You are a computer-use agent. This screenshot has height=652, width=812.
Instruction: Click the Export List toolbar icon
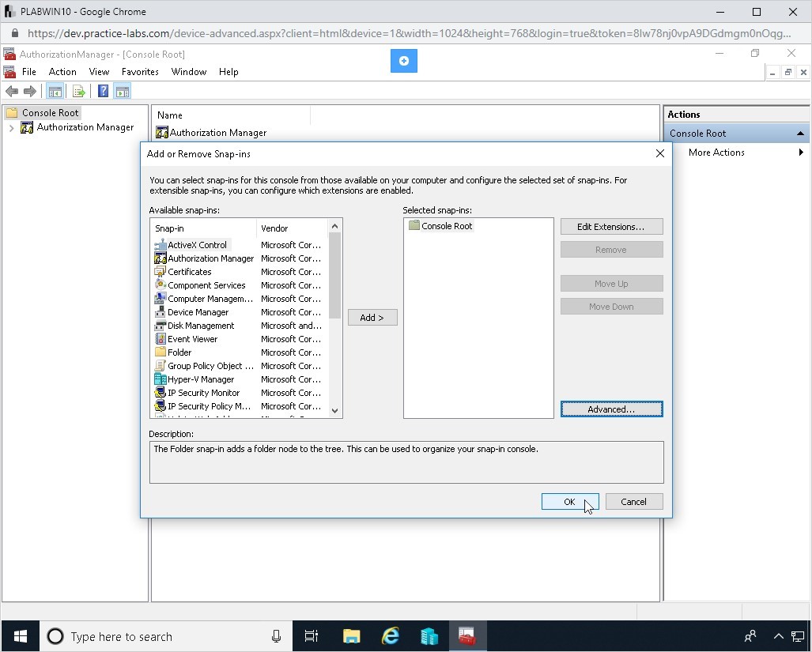(x=79, y=92)
